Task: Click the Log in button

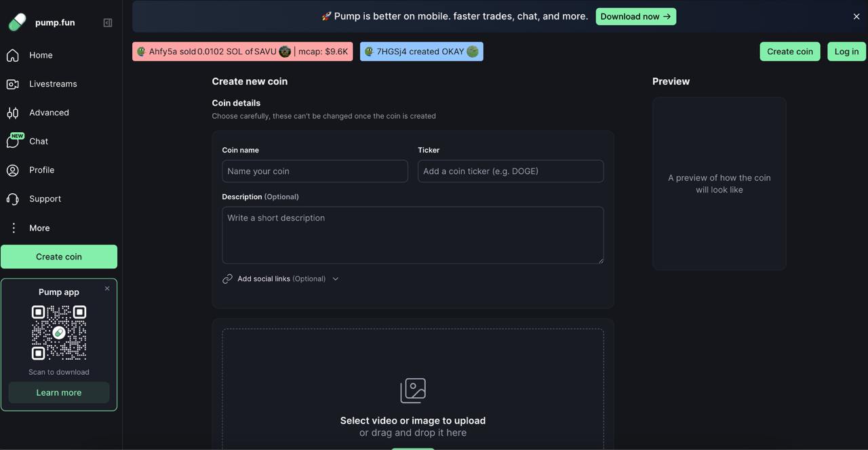Action: click(846, 52)
